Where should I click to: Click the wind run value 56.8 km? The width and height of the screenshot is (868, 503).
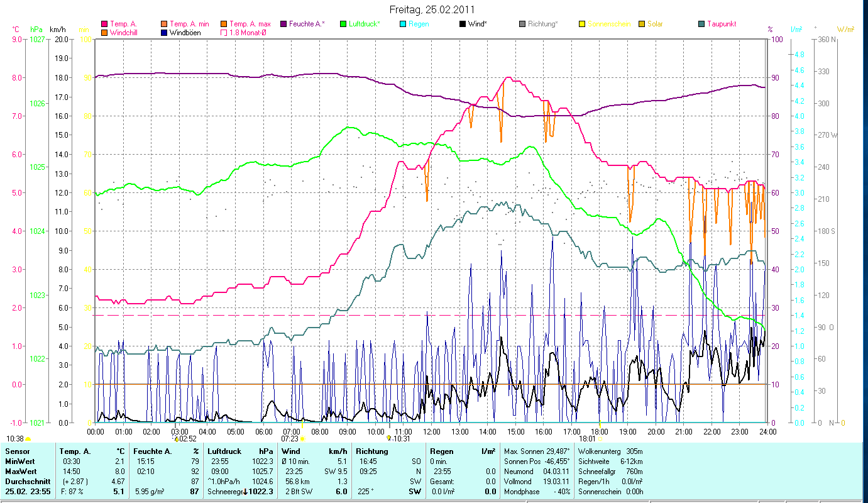pyautogui.click(x=297, y=482)
